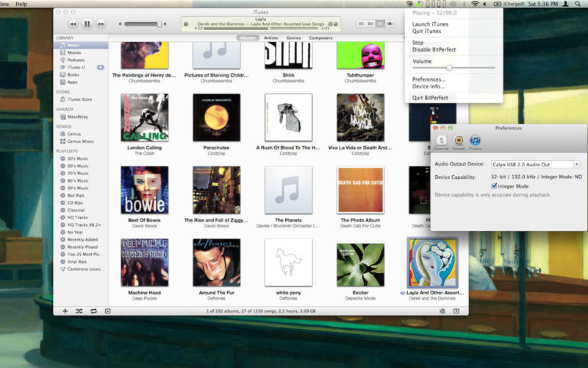
Task: Add a new playlist with plus icon
Action: pyautogui.click(x=65, y=311)
